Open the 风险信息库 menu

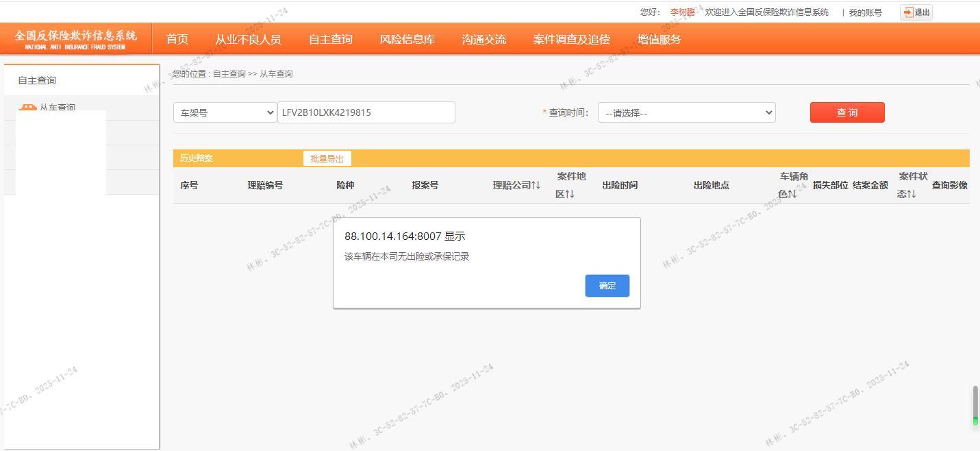[x=407, y=39]
